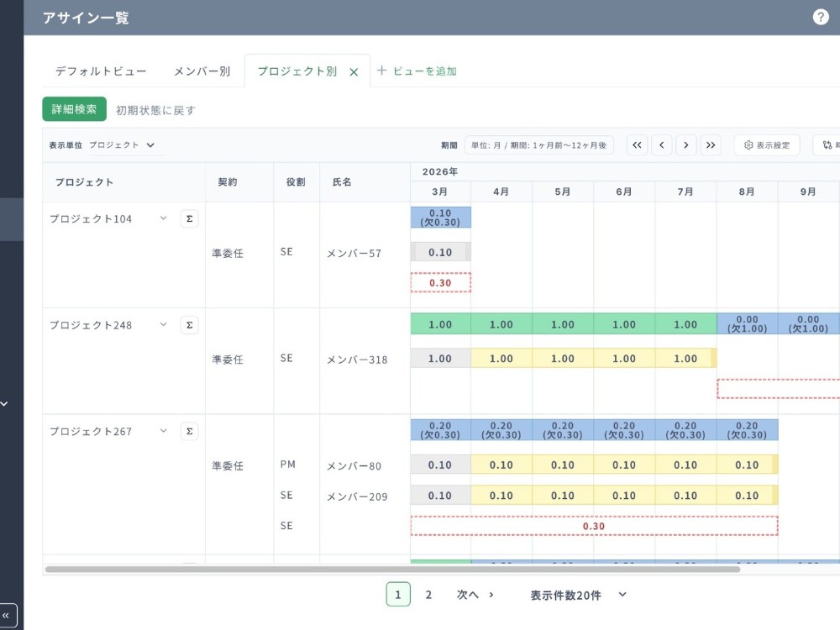Click 次へ next page link
Screen dimensions: 840x630
(475, 595)
